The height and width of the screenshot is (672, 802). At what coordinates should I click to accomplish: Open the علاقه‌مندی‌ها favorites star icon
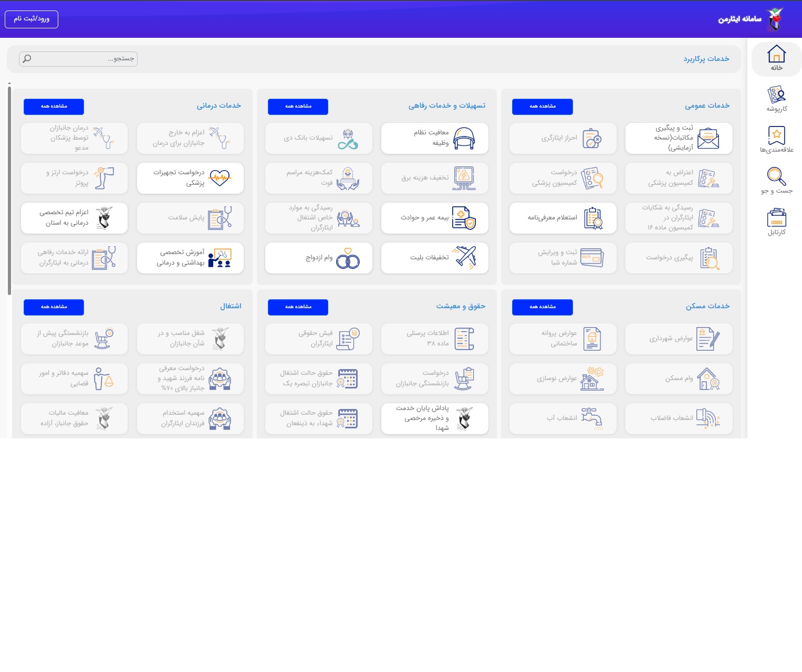click(776, 135)
